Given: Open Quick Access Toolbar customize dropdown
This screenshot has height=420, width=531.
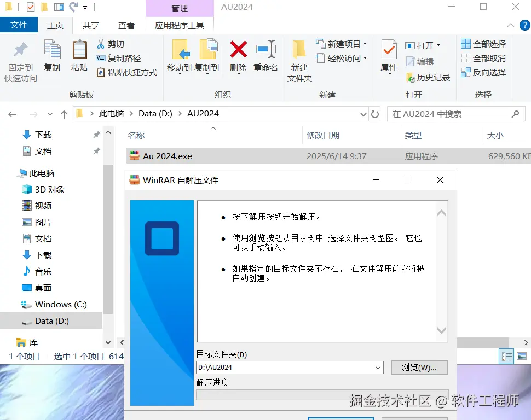Looking at the screenshot, I should click(x=85, y=7).
